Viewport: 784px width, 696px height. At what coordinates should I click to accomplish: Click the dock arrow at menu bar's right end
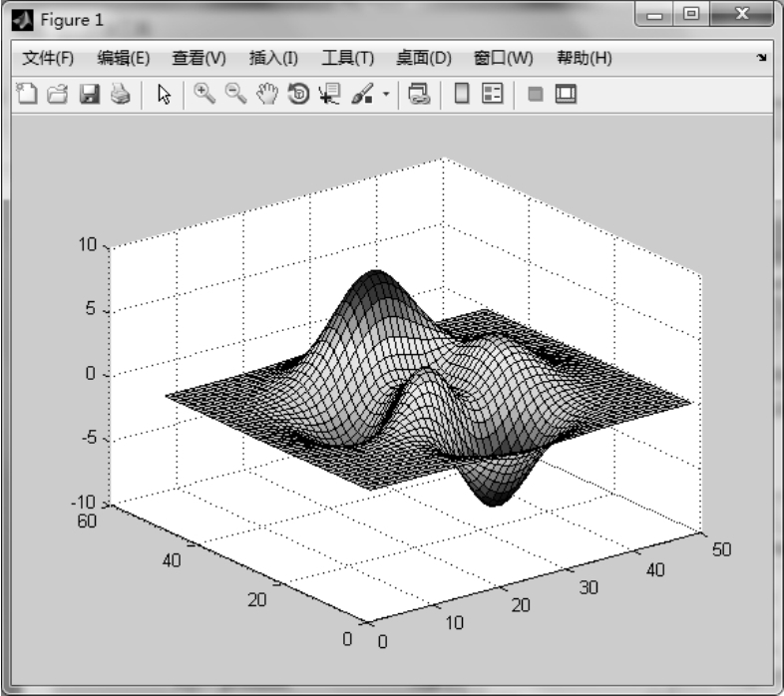click(762, 59)
